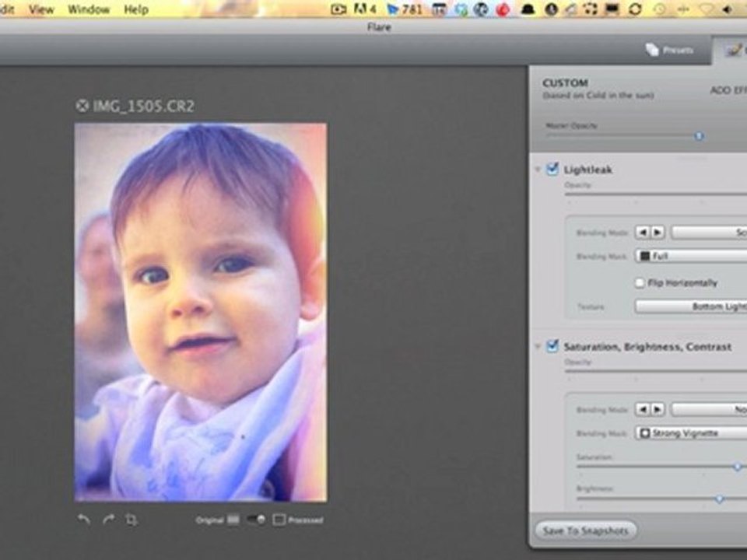Open the View menu
This screenshot has height=560, width=747.
41,9
